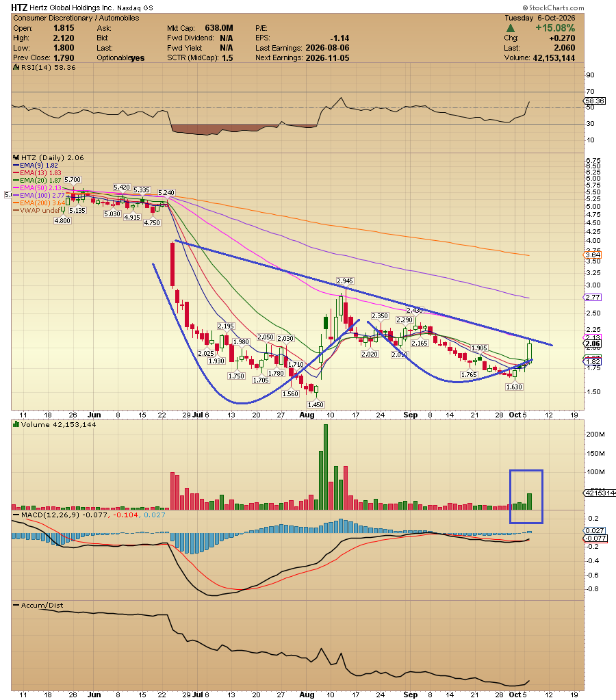This screenshot has width=616, height=700.
Task: Select the EMA(20) 1.87 legend entry
Action: [x=38, y=181]
